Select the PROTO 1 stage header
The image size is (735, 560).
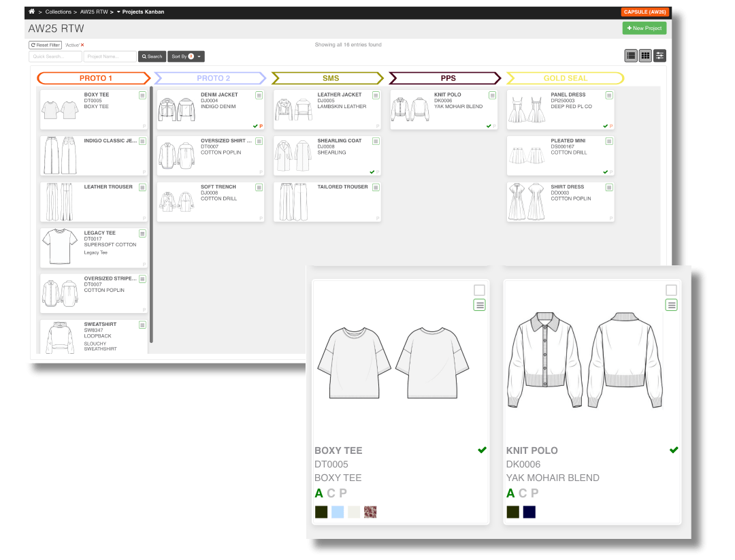click(94, 78)
